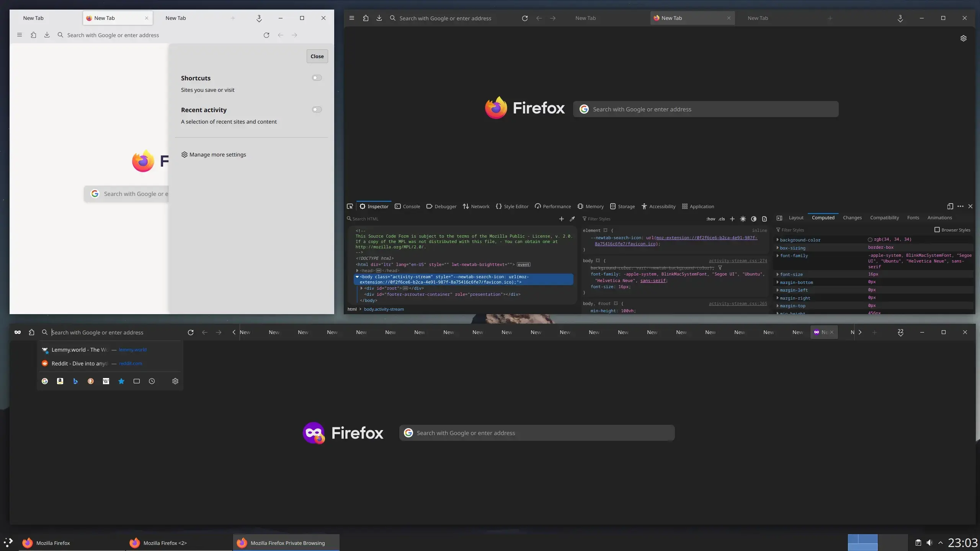Collapse the body activity-stream node

point(357,277)
